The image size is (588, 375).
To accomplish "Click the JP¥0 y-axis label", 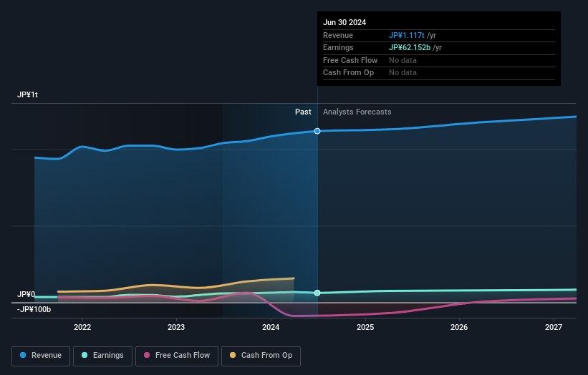I will click(x=26, y=294).
